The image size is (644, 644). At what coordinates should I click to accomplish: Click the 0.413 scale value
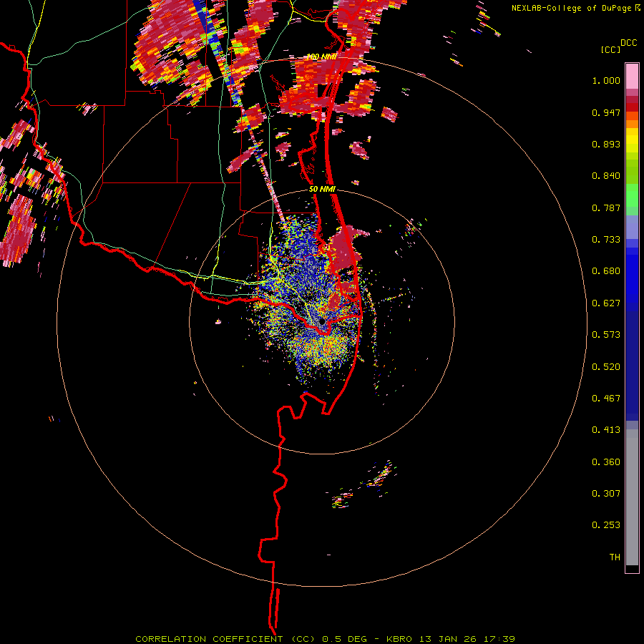coord(606,430)
